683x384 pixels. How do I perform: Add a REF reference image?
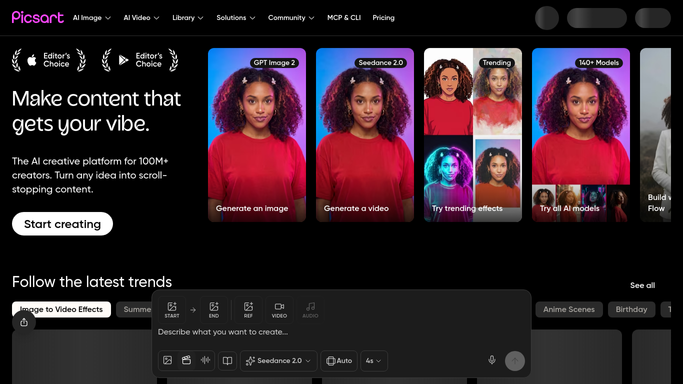[248, 310]
